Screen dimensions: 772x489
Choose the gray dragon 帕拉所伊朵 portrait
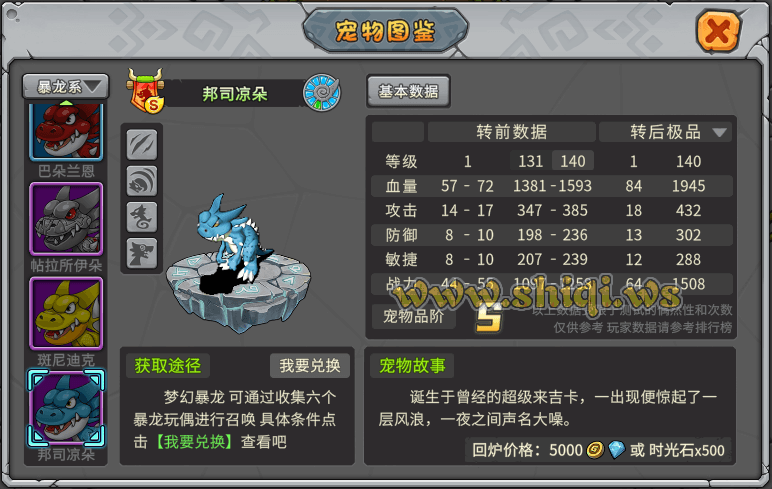click(x=66, y=219)
